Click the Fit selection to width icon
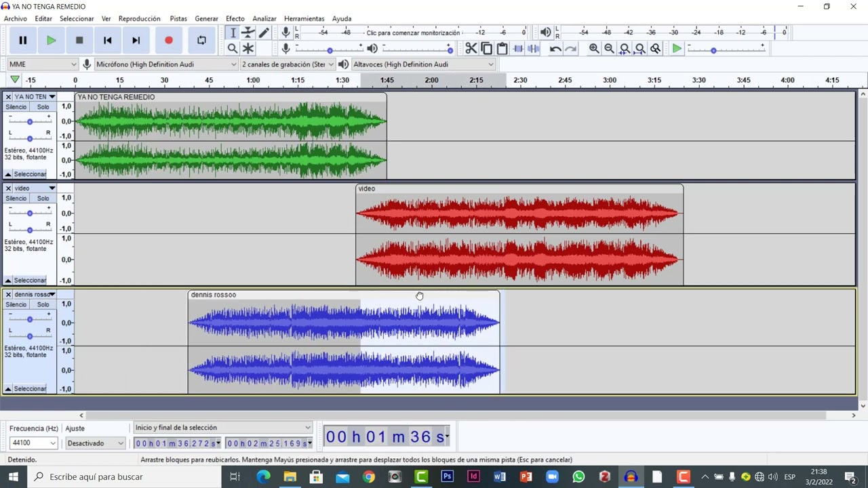Screen dimensions: 868x488 pyautogui.click(x=625, y=48)
